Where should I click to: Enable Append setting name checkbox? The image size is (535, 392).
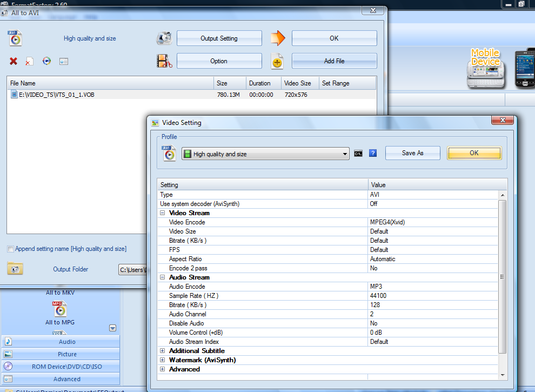point(11,249)
